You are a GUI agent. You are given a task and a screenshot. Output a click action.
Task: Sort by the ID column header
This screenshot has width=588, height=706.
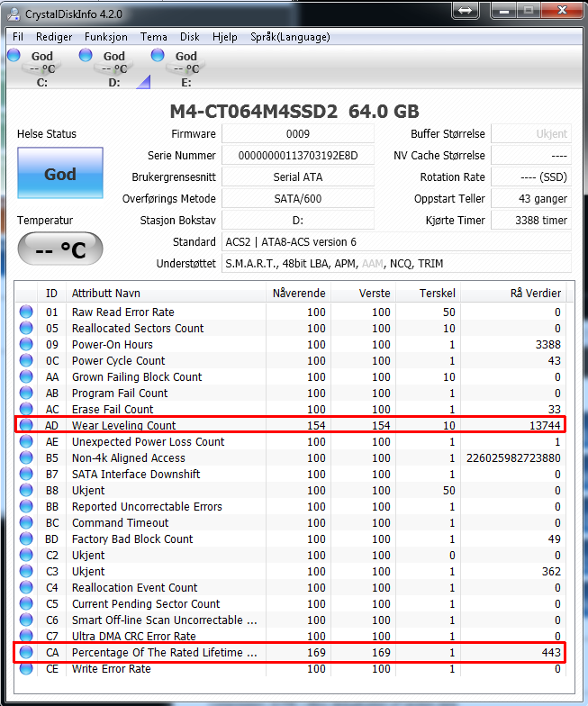pos(51,294)
